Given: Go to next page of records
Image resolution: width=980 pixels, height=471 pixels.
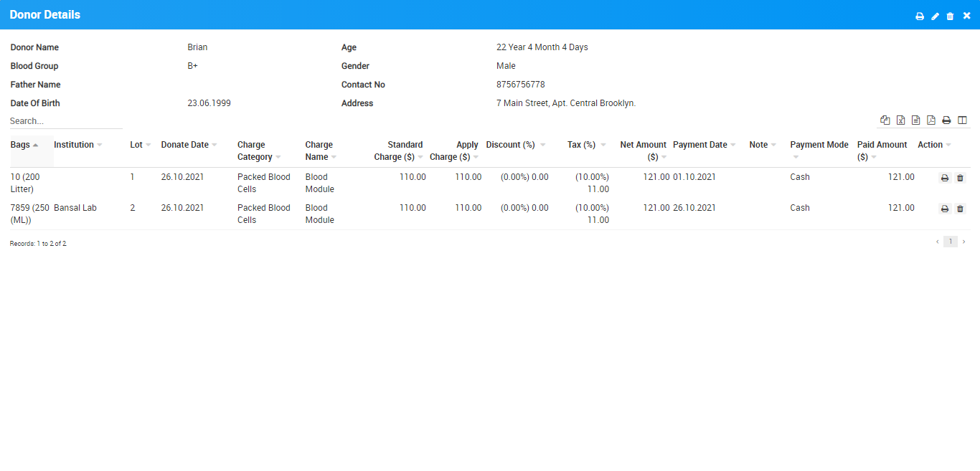Looking at the screenshot, I should pyautogui.click(x=963, y=242).
